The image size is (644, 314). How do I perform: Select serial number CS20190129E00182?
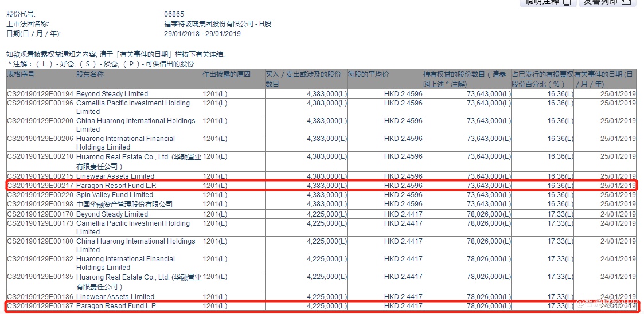(x=40, y=259)
